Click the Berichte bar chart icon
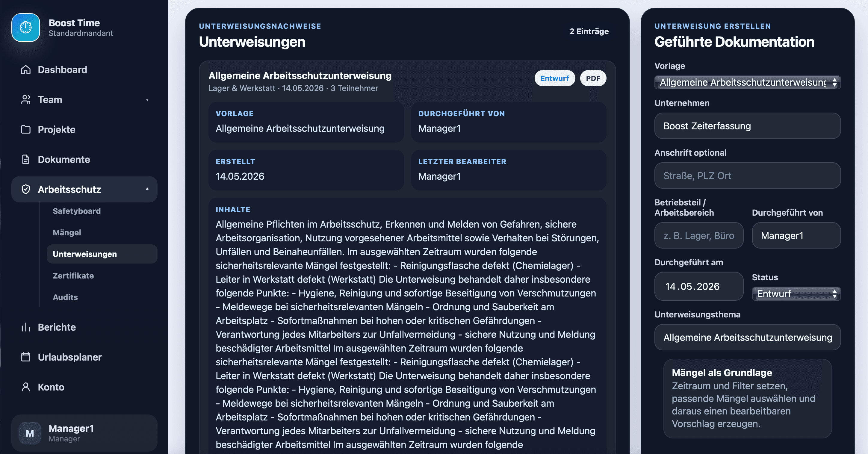 [x=26, y=327]
